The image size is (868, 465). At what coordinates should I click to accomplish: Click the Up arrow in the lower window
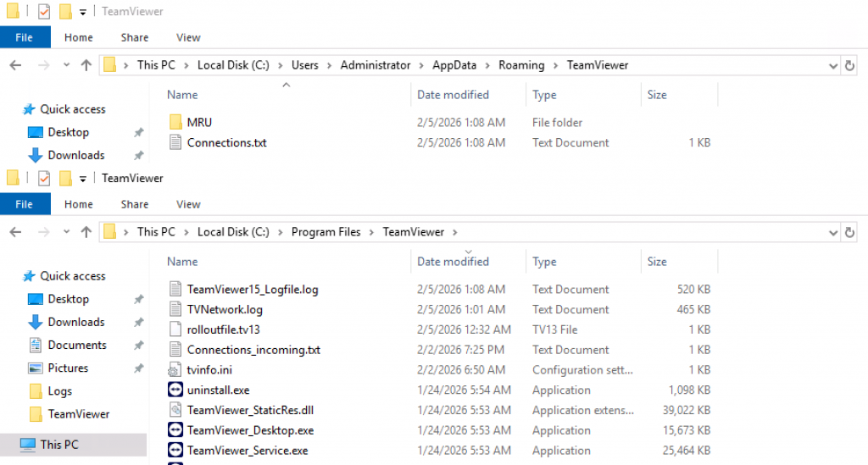tap(86, 232)
